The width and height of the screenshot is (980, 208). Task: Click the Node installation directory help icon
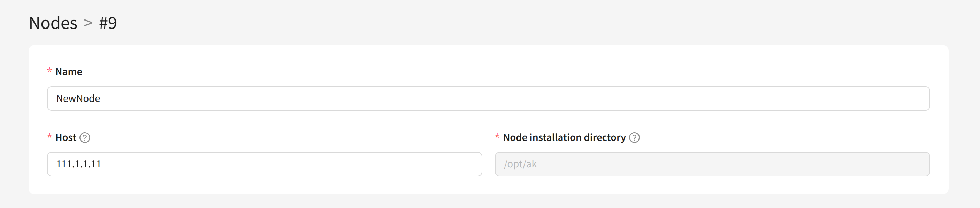tap(634, 137)
